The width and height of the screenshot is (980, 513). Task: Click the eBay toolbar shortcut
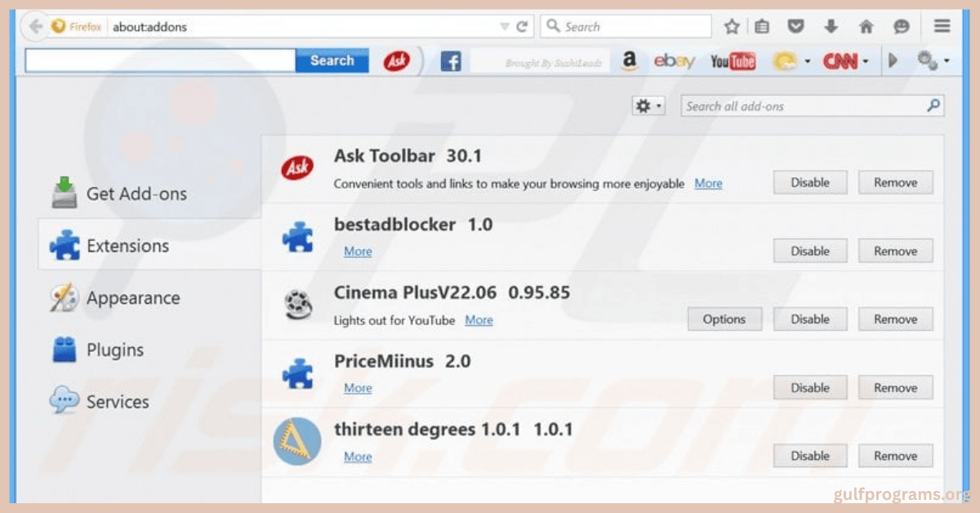674,61
